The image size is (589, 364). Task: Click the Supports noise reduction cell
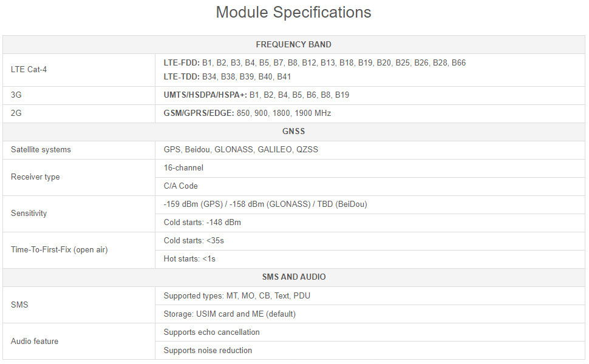click(x=208, y=351)
